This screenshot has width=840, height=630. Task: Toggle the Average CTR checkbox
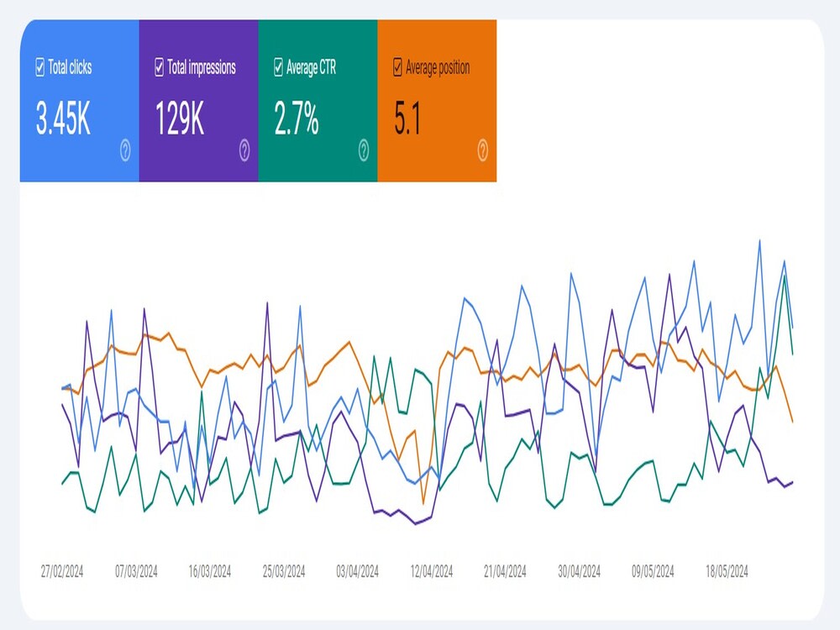coord(278,67)
